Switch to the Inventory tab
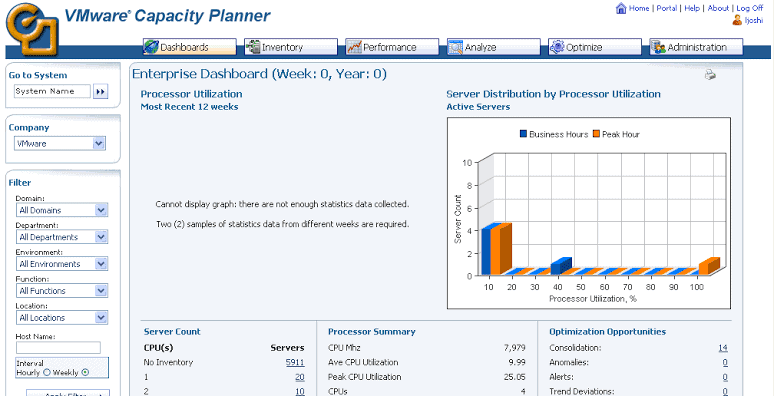The width and height of the screenshot is (774, 396). pos(291,47)
